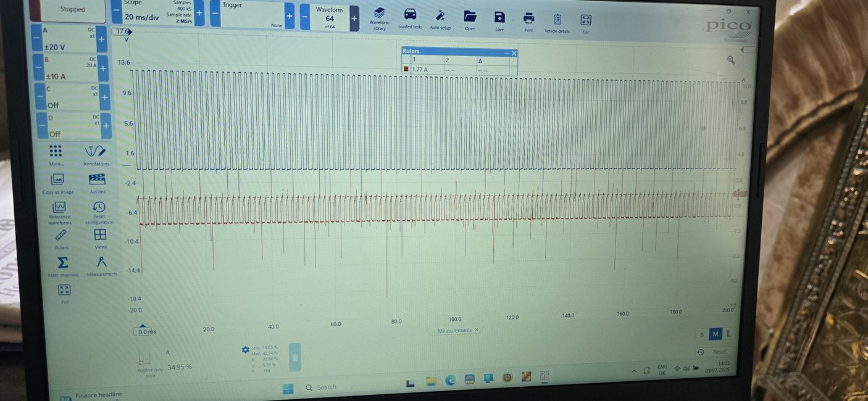868x401 pixels.
Task: Launch Guided tests
Action: point(410,18)
